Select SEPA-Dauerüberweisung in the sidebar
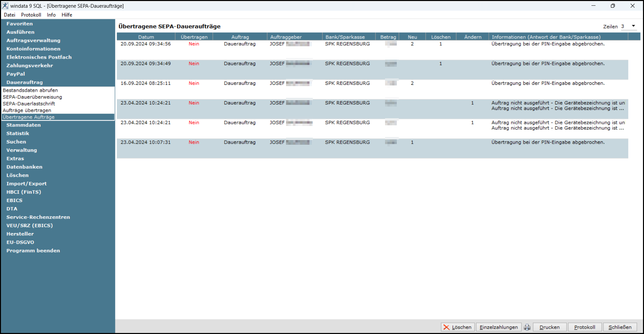 (32, 97)
